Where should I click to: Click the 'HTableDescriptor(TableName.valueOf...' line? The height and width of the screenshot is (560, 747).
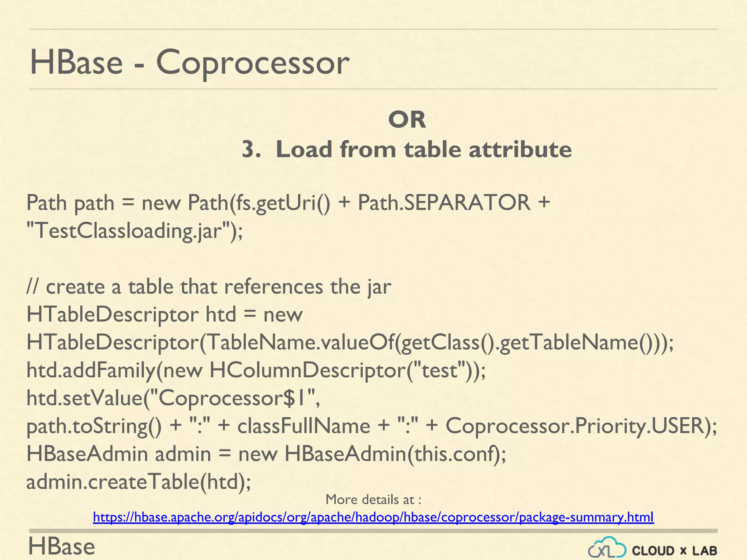350,343
